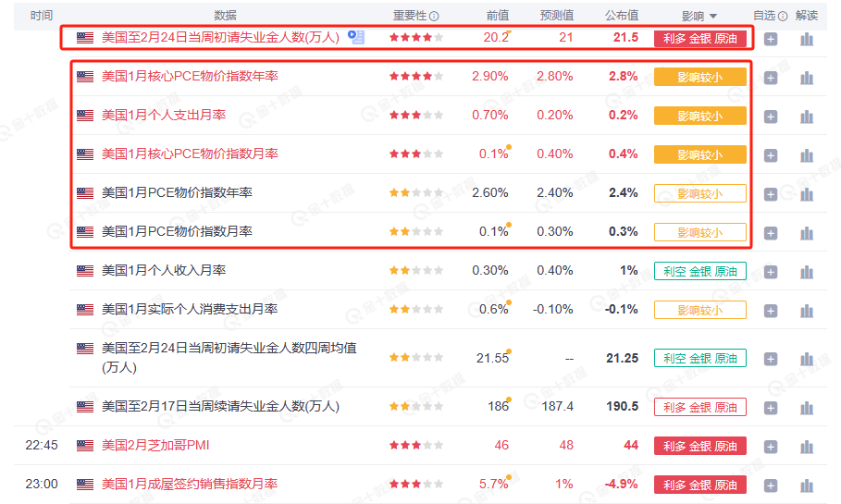Open chart for initial jobless claims row
The width and height of the screenshot is (841, 504).
point(807,39)
